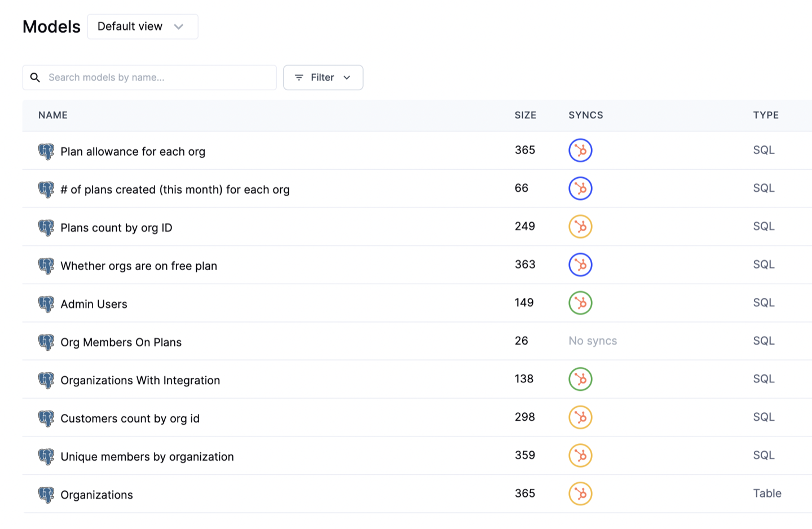Open the Plan allowance for each org model

[x=133, y=152]
